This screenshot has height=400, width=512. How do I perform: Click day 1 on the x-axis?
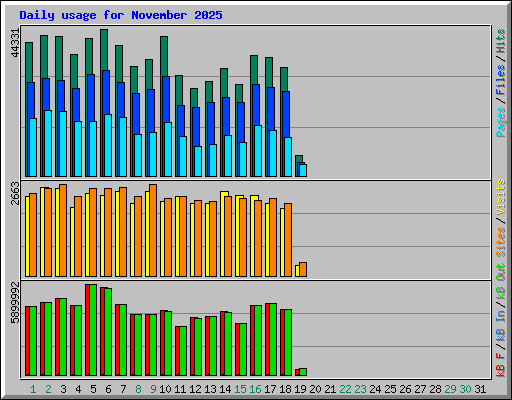pyautogui.click(x=33, y=389)
